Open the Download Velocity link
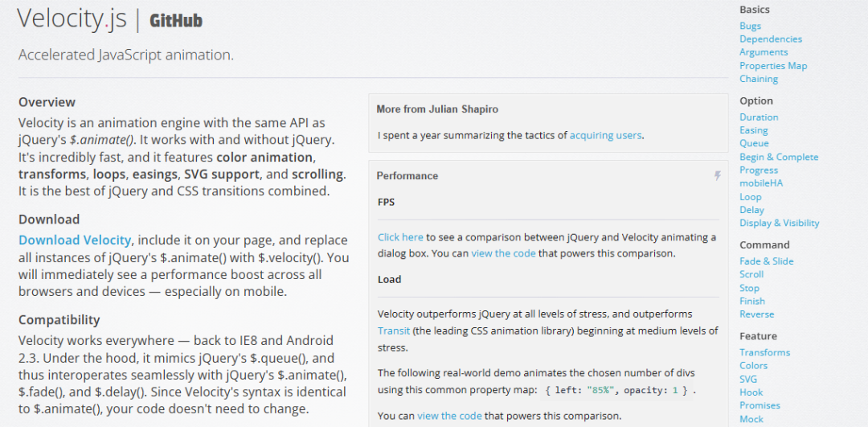Viewport: 868px width, 427px height. click(75, 240)
